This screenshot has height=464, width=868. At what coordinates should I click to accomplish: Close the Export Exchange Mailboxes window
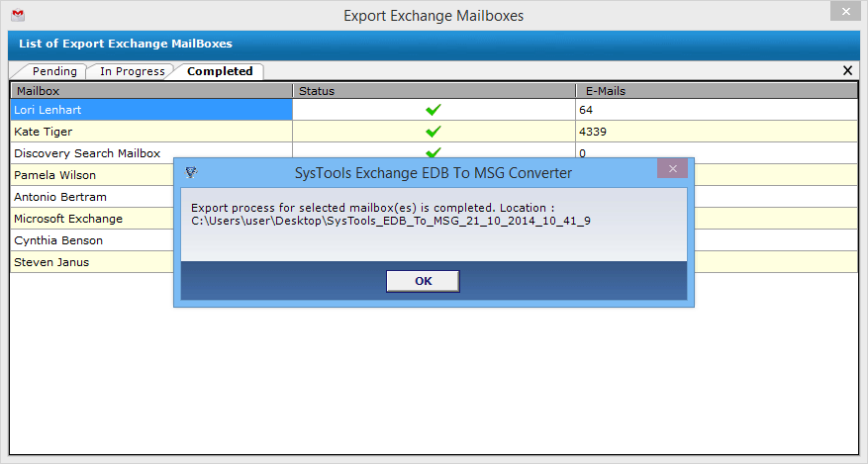tap(845, 11)
